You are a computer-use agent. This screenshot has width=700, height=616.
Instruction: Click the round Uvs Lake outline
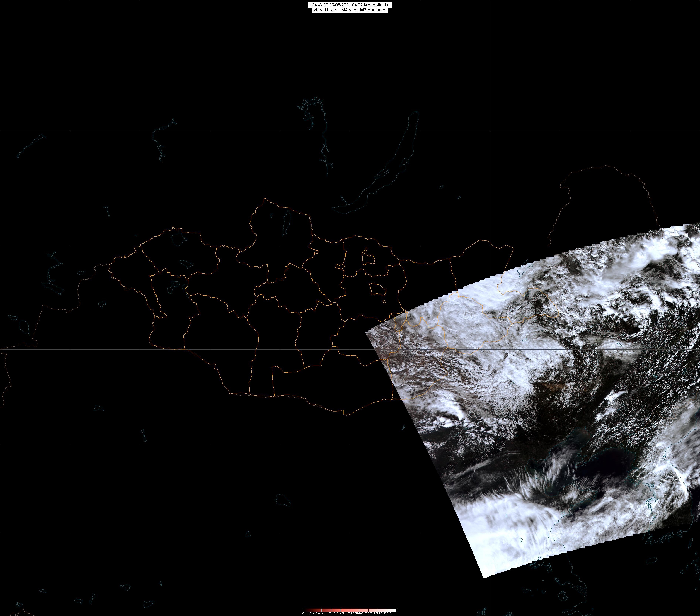(177, 239)
